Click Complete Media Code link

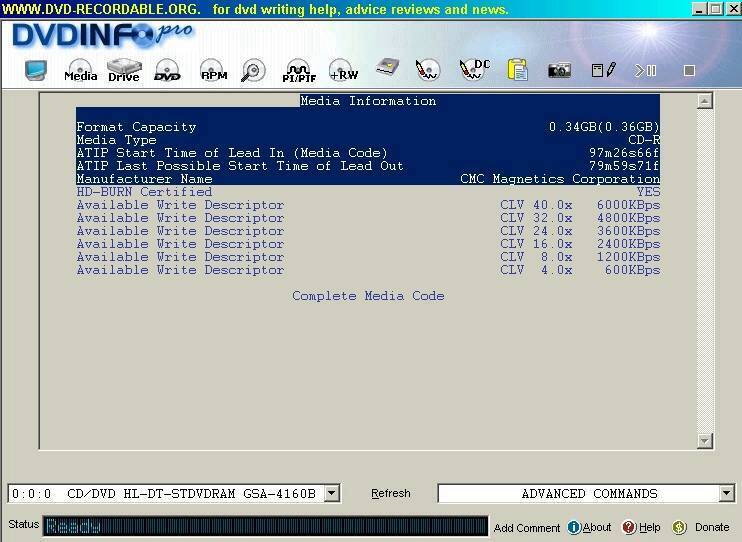pos(368,296)
